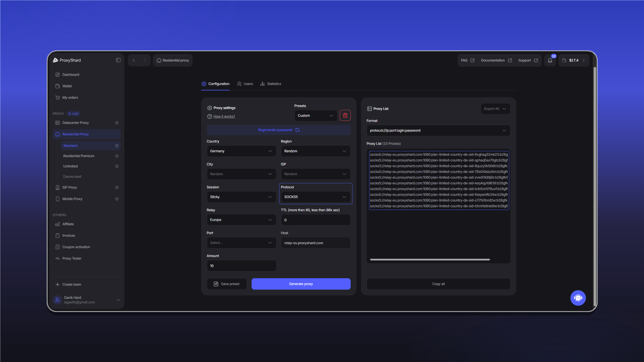Screen dimensions: 644x362
Task: Click the Amount input field
Action: pyautogui.click(x=241, y=266)
